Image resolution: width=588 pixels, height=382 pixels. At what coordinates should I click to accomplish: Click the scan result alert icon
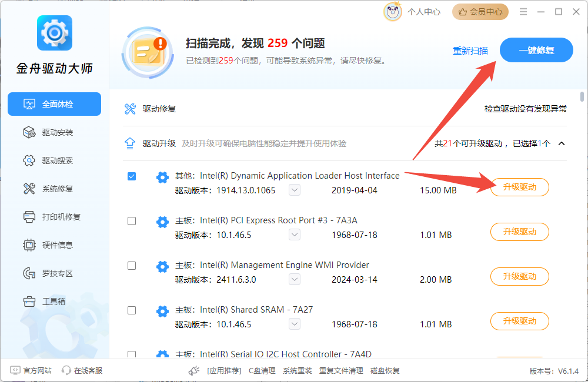point(148,52)
